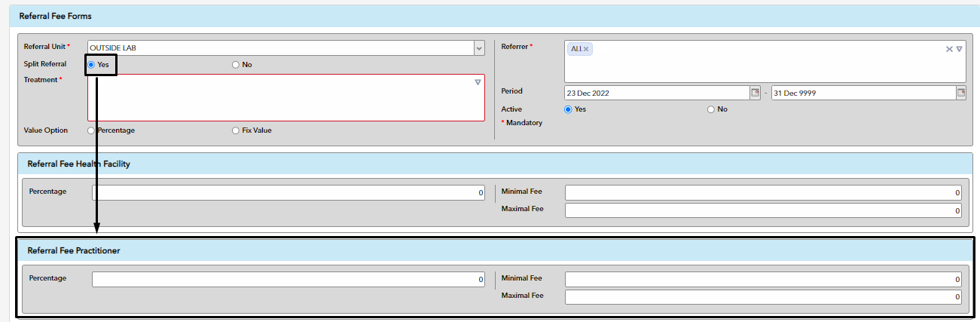Click the Period start date 23 Dec 2022
The width and height of the screenshot is (980, 322).
(x=656, y=93)
